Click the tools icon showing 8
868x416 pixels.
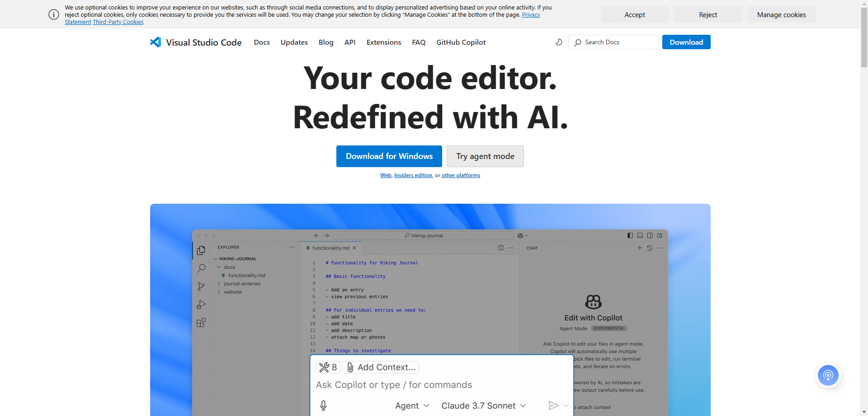point(328,367)
